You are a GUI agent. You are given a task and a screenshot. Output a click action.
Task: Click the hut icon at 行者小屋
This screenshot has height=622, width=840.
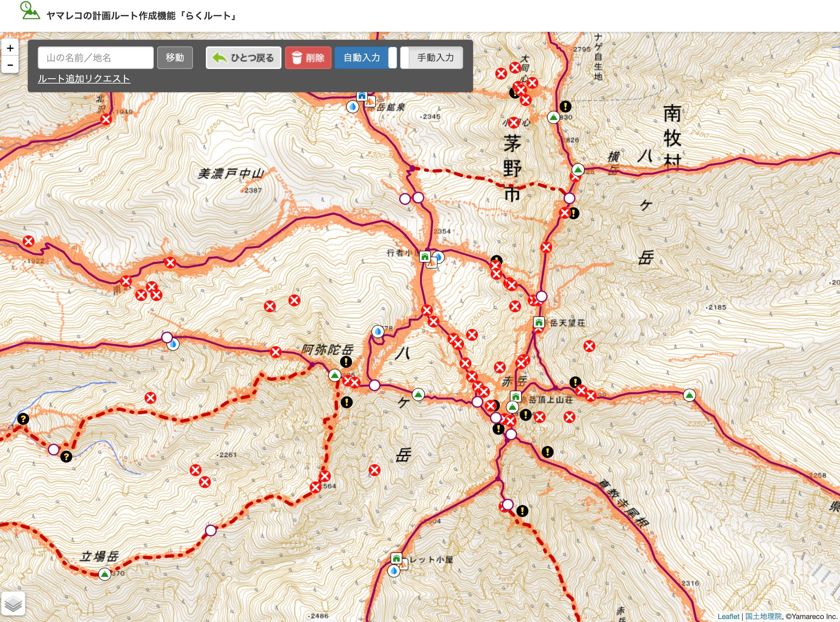tap(425, 257)
